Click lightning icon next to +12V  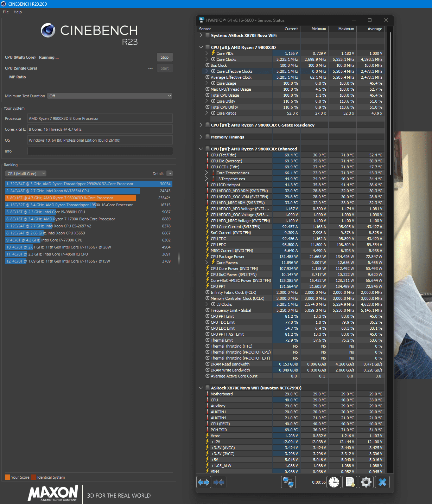coord(208,442)
